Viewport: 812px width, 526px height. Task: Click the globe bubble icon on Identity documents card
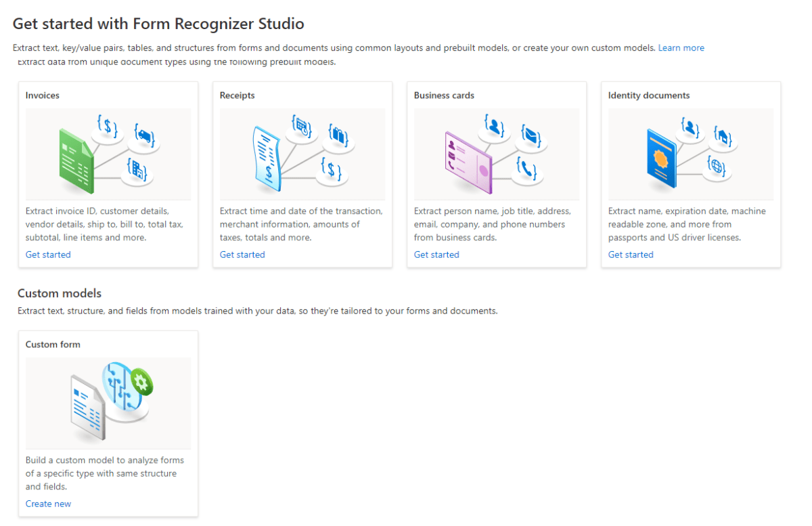pos(718,167)
